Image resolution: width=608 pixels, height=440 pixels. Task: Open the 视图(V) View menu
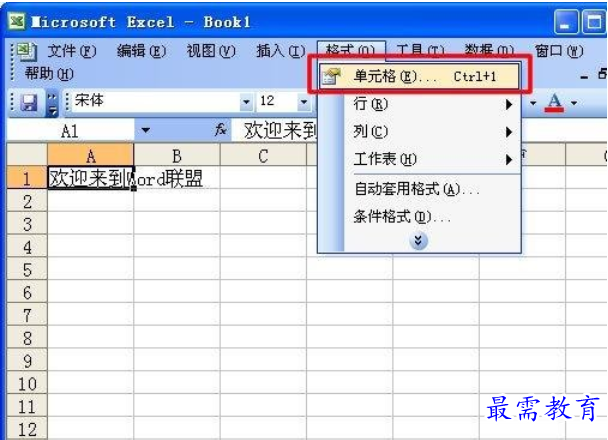pyautogui.click(x=211, y=51)
